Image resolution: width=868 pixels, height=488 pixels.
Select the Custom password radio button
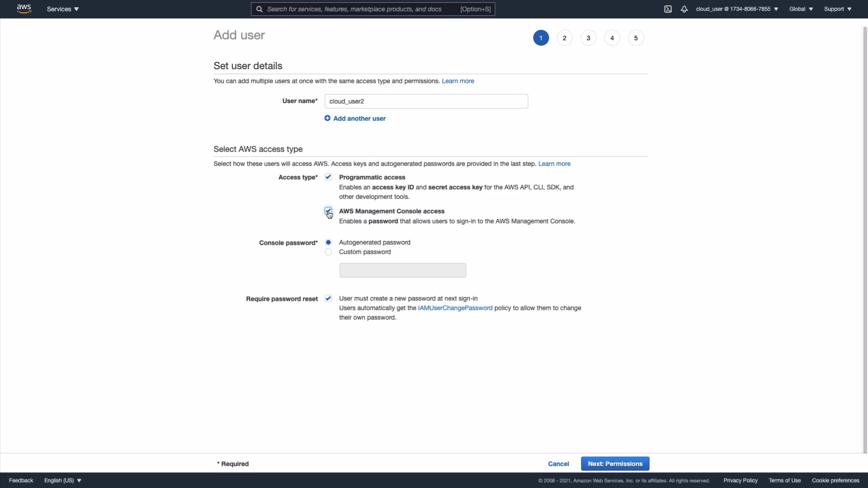(x=328, y=252)
